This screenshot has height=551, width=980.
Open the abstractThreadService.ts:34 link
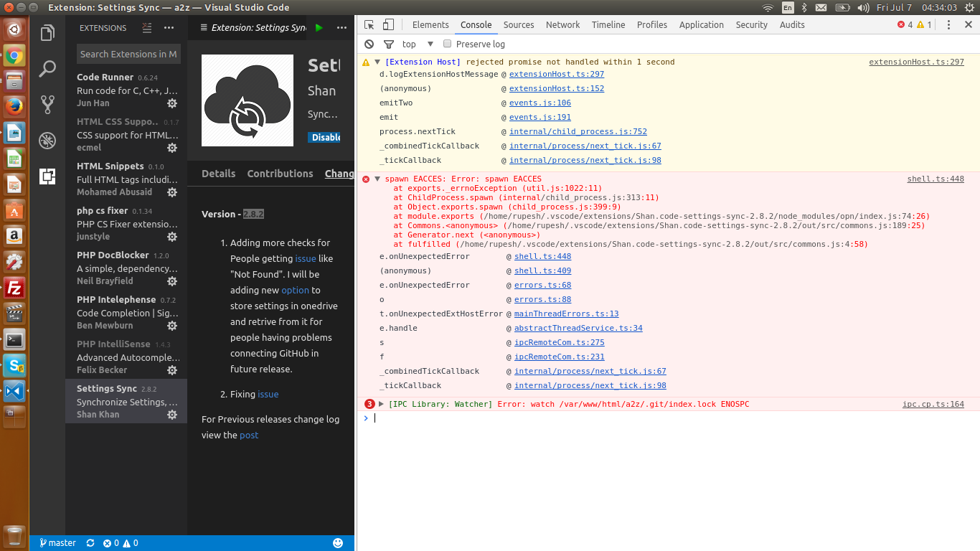click(578, 328)
